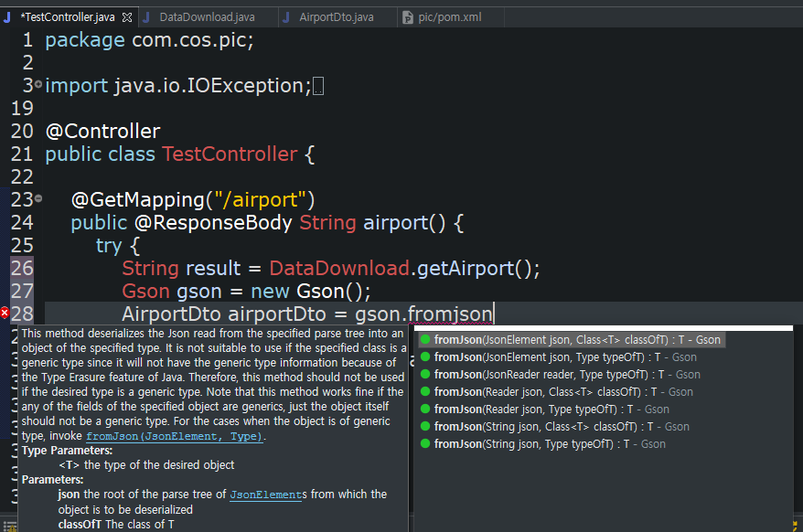Click line number 20 in the gutter
This screenshot has width=803, height=532.
(x=22, y=131)
